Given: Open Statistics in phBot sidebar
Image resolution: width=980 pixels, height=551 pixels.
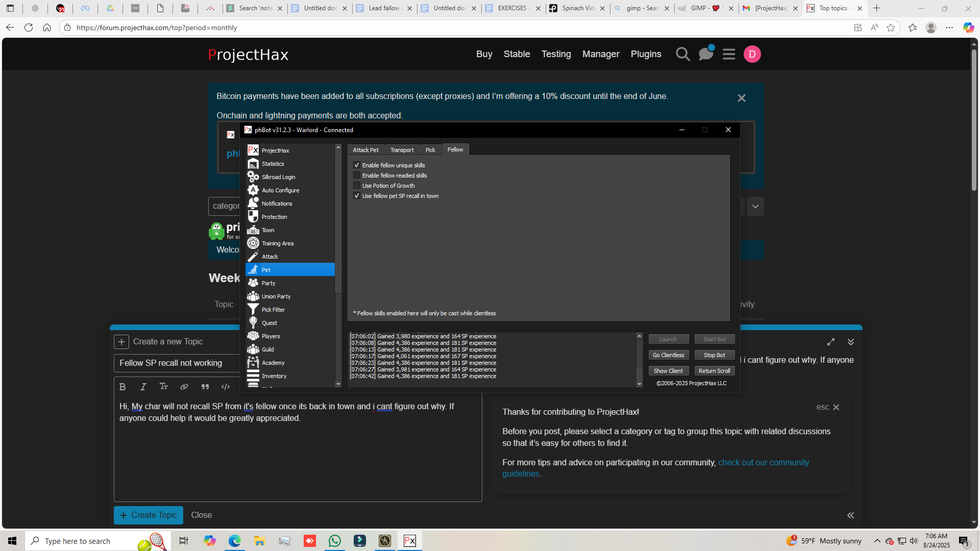Looking at the screenshot, I should (273, 164).
